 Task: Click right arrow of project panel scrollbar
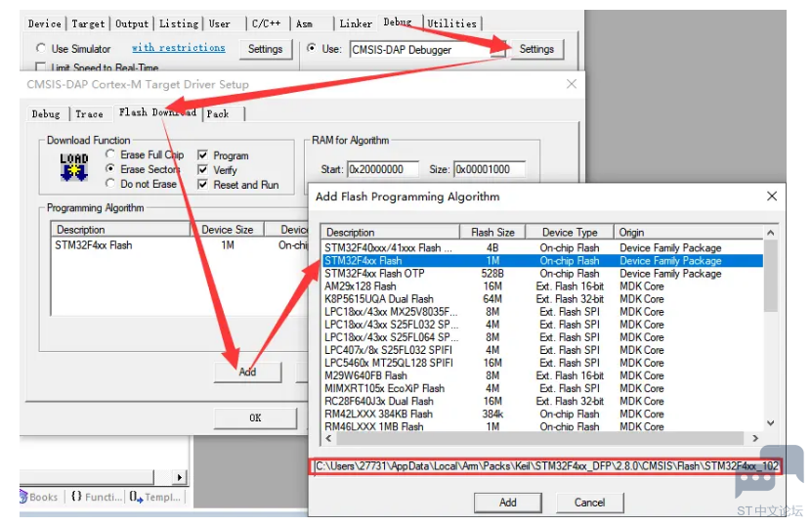[179, 477]
